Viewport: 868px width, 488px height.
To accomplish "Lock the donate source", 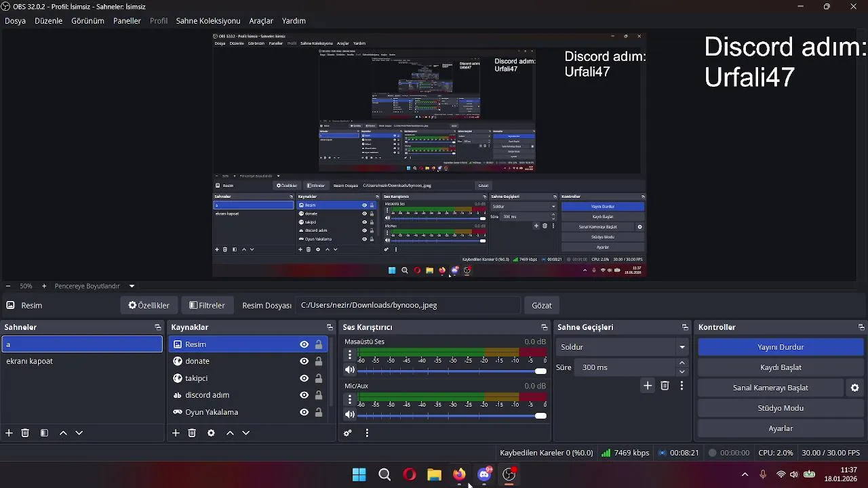I will 319,361.
